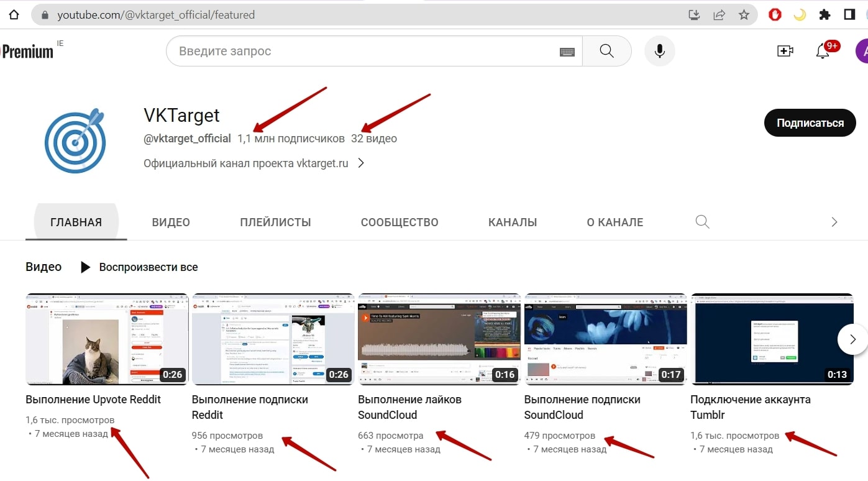Screen dimensions: 868x481
Task: Expand channel description chevron
Action: click(x=361, y=163)
